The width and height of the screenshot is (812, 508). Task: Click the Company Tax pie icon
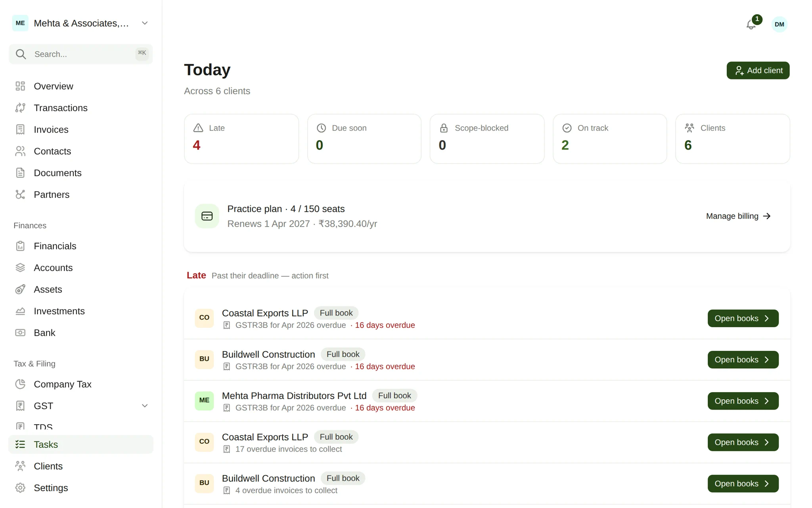click(x=20, y=384)
